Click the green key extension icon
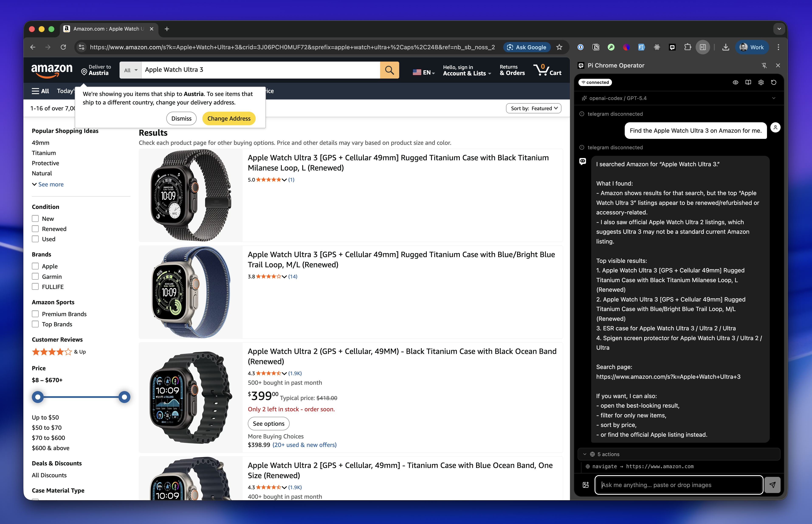 (611, 47)
